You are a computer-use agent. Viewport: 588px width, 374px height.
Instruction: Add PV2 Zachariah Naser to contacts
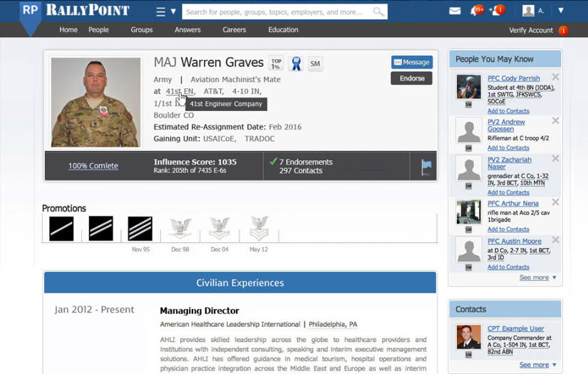pos(508,192)
